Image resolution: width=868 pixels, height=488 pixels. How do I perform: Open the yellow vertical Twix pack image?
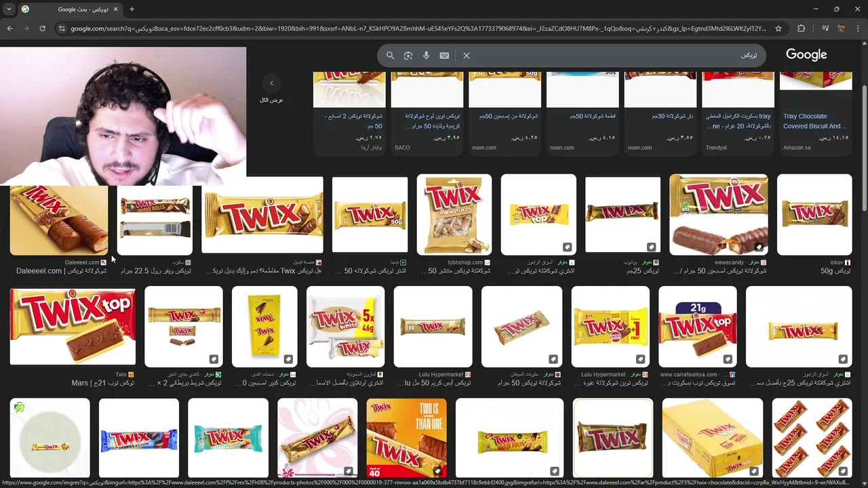click(x=264, y=327)
